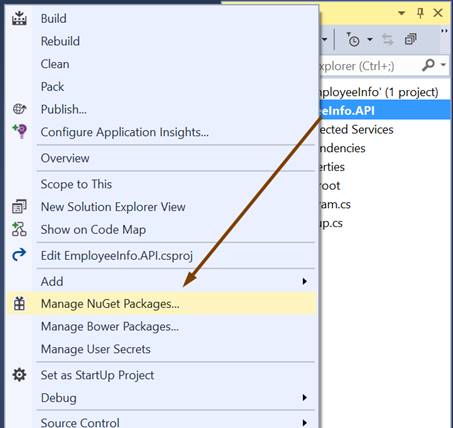Viewport: 453px width, 428px height.
Task: Select Edit EmployeeInfo.API.csproj
Action: pos(161,255)
